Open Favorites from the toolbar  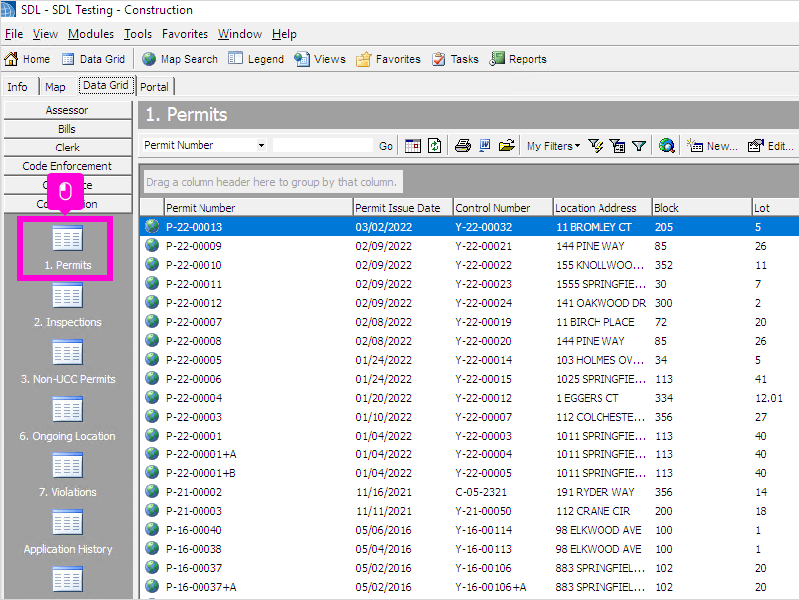click(x=388, y=59)
